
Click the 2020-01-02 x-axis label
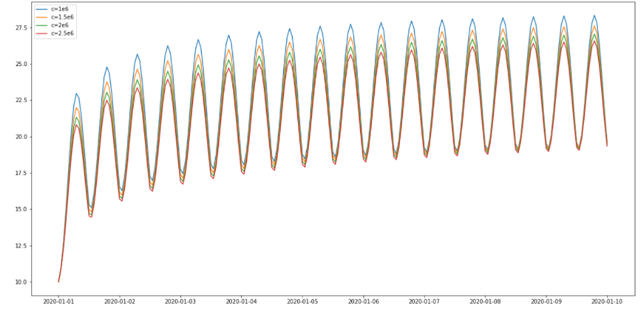[120, 302]
